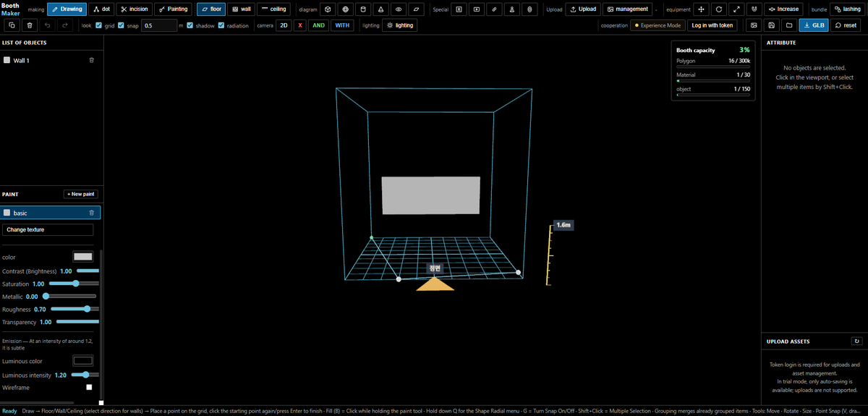
Task: Toggle the Wall 1 object checkbox
Action: point(7,61)
